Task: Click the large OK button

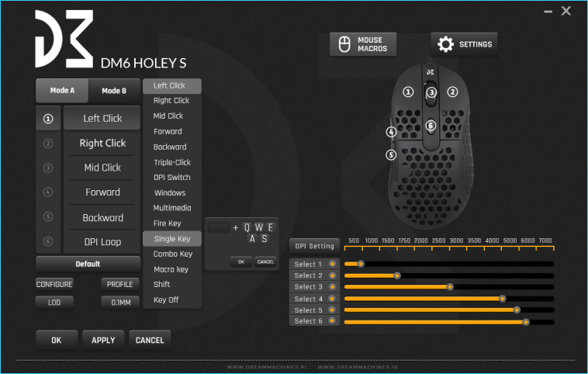Action: [x=57, y=340]
